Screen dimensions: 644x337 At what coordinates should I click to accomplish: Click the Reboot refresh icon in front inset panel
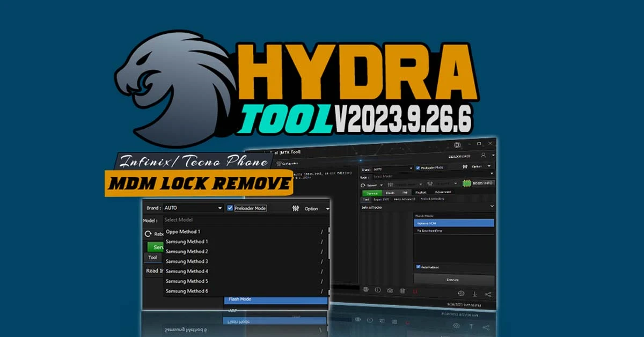pyautogui.click(x=149, y=234)
